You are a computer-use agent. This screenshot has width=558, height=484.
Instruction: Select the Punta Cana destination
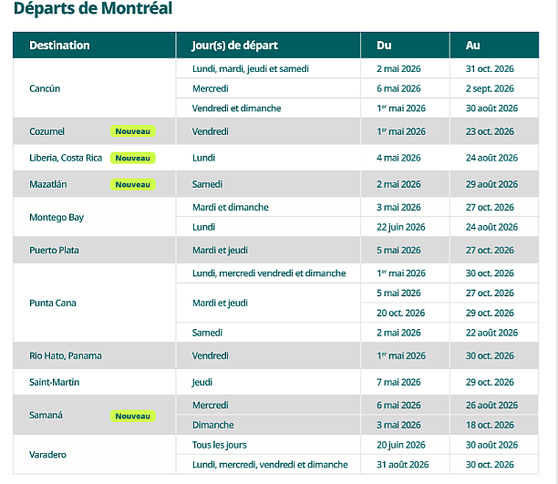coord(53,303)
